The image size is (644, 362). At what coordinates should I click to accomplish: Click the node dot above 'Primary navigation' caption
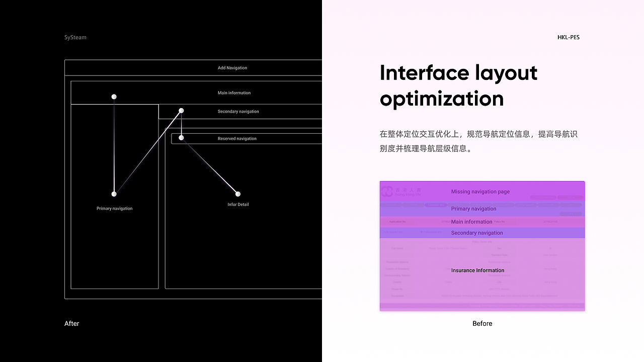click(114, 194)
